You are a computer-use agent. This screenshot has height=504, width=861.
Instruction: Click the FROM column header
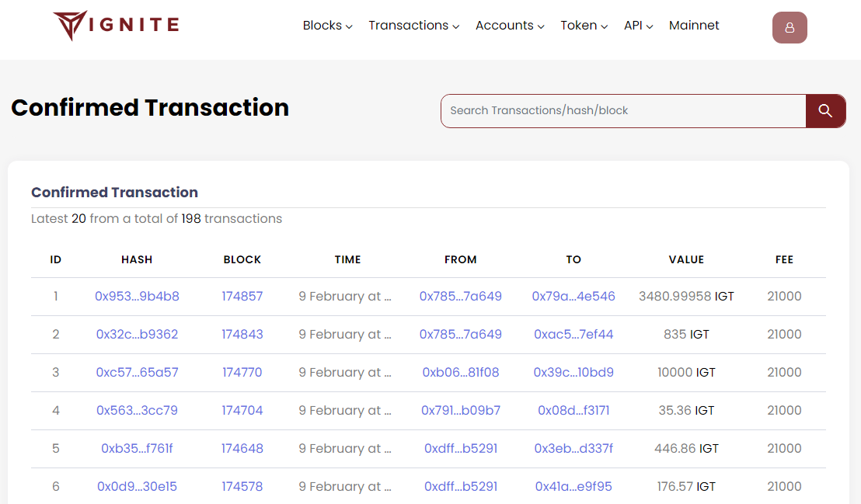coord(460,259)
